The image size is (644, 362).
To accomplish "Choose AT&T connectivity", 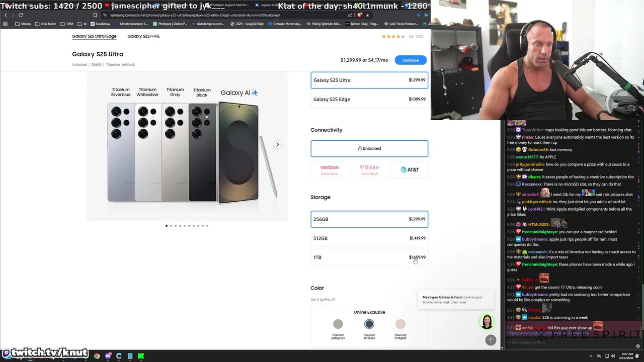I will 410,169.
